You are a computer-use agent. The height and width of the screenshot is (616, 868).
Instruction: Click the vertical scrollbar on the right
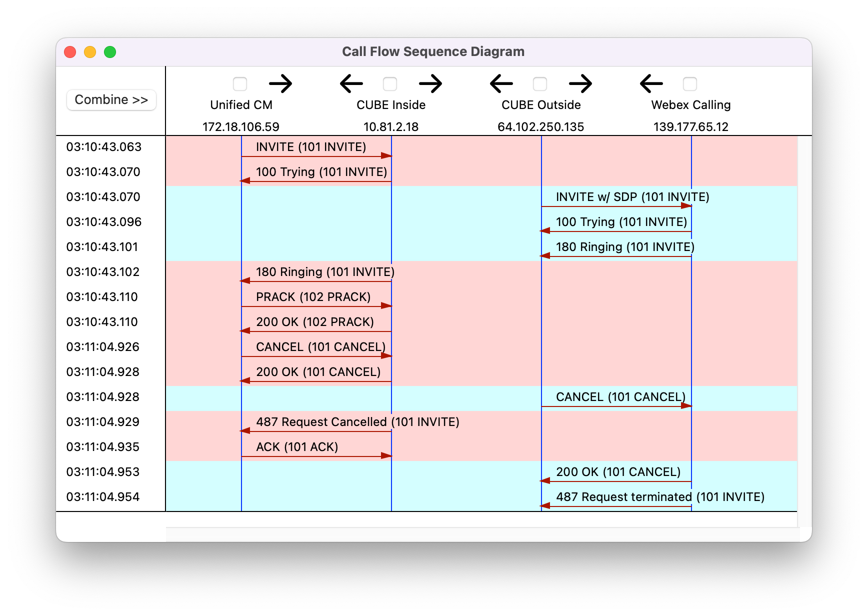coord(804,331)
